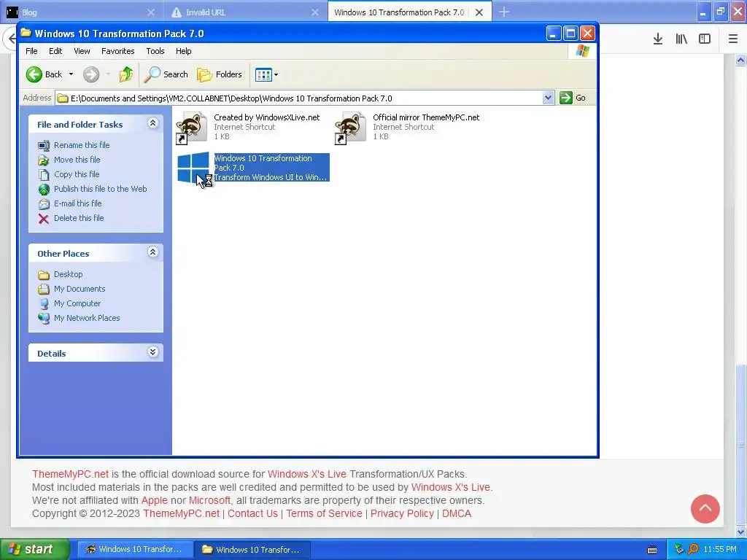Go to My Documents in Other Places
Viewport: 747px width, 560px height.
(x=79, y=289)
